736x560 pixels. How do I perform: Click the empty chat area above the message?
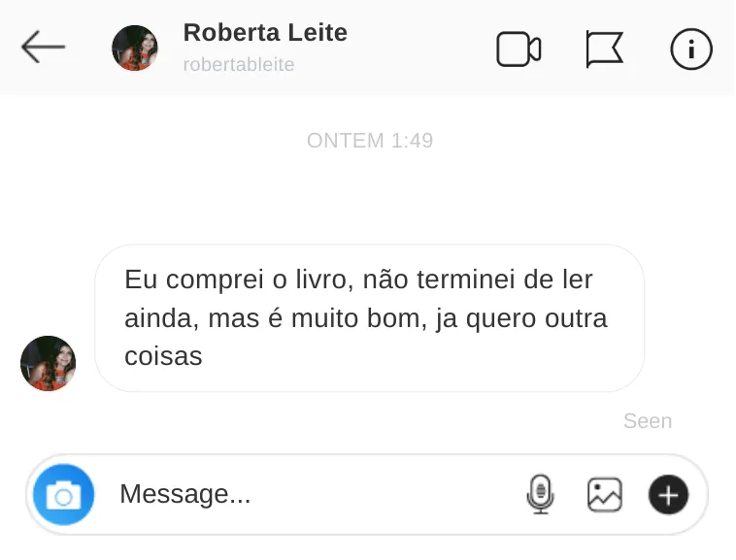point(369,199)
